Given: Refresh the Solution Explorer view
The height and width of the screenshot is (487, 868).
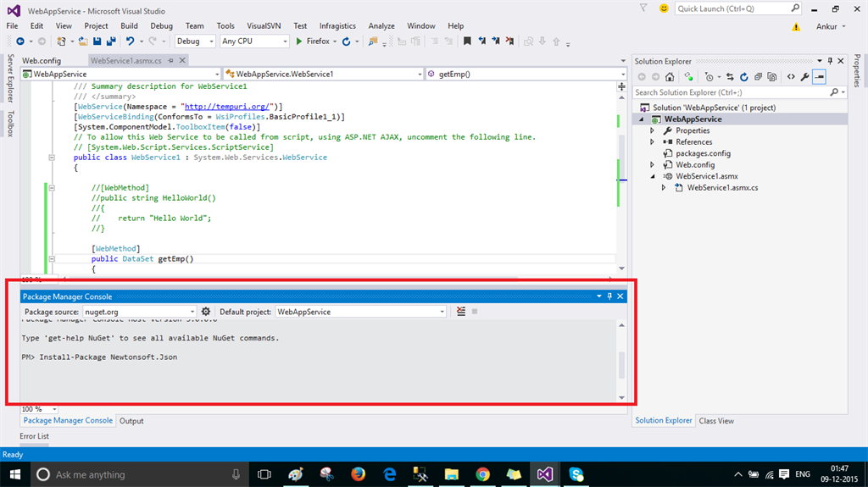Looking at the screenshot, I should point(744,77).
